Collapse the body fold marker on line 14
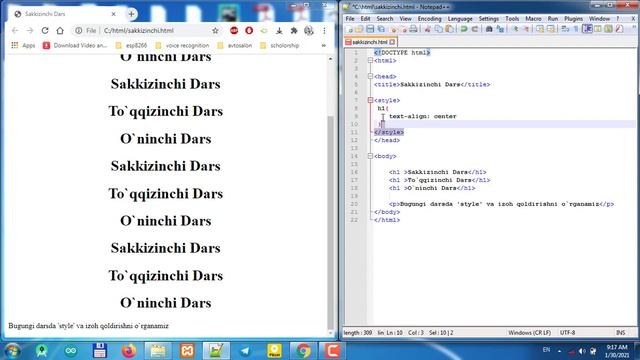 (370, 156)
